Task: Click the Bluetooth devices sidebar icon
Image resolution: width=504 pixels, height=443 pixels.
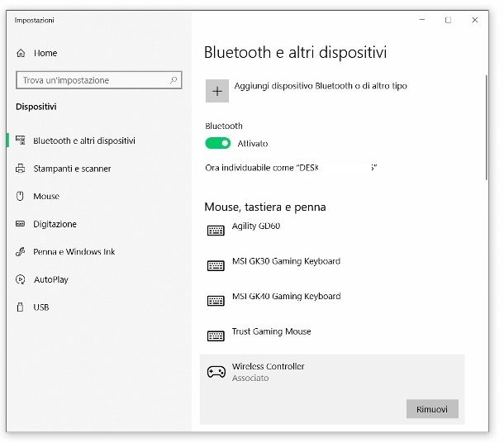Action: click(21, 141)
